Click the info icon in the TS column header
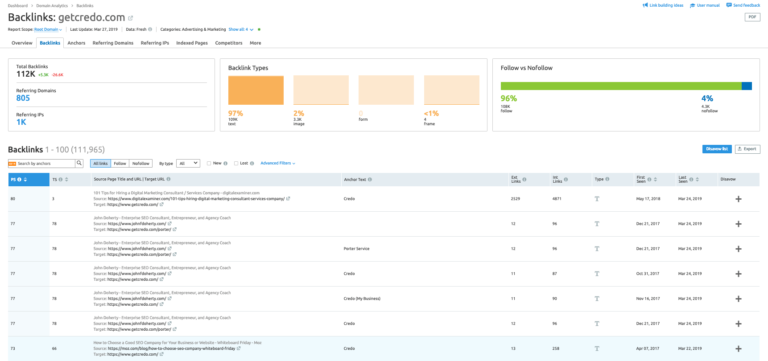The height and width of the screenshot is (361, 768). click(x=60, y=180)
